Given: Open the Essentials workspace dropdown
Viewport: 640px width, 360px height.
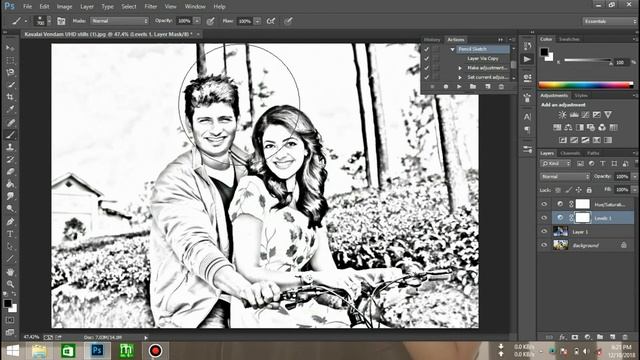Looking at the screenshot, I should [609, 21].
